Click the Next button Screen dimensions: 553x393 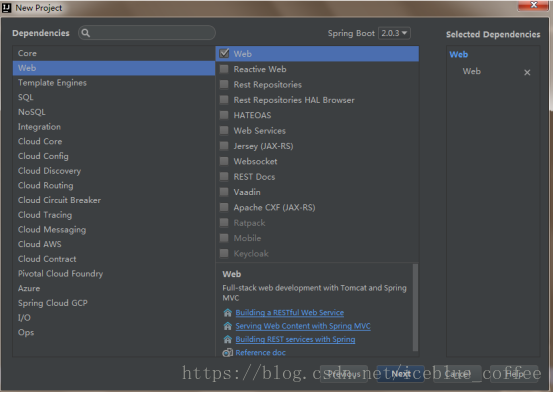point(401,374)
